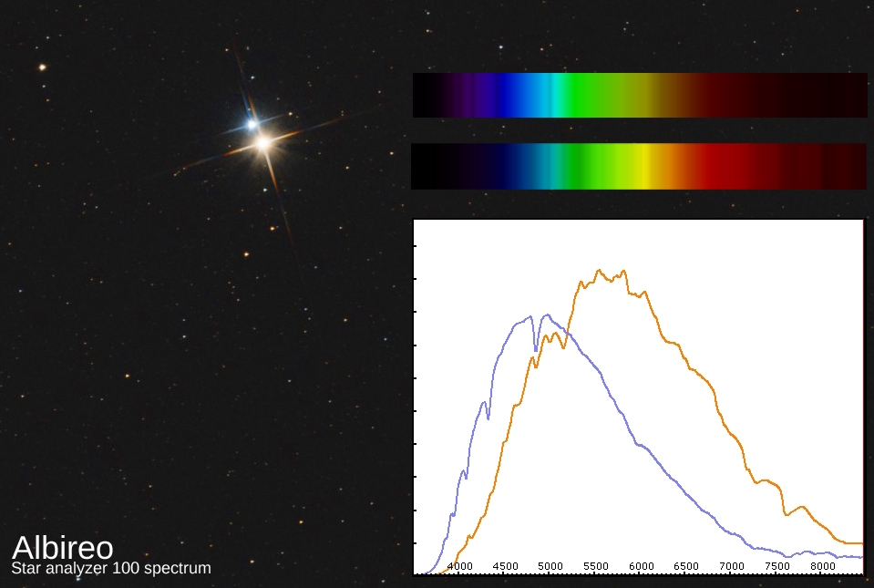The width and height of the screenshot is (874, 588).
Task: Select the bright orange primary star
Action: (262, 143)
